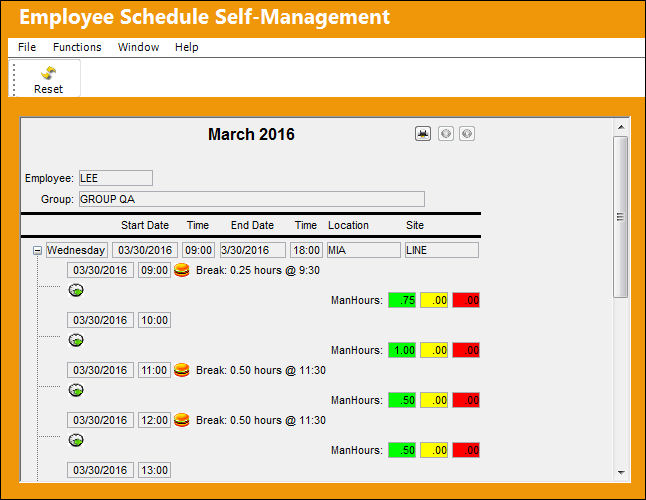Click the Wednesday day field

click(77, 250)
